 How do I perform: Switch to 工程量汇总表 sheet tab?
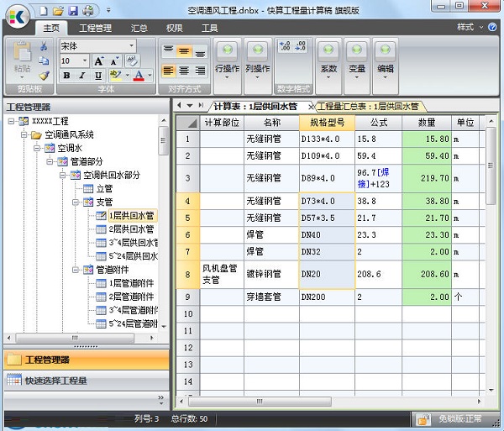(368, 107)
